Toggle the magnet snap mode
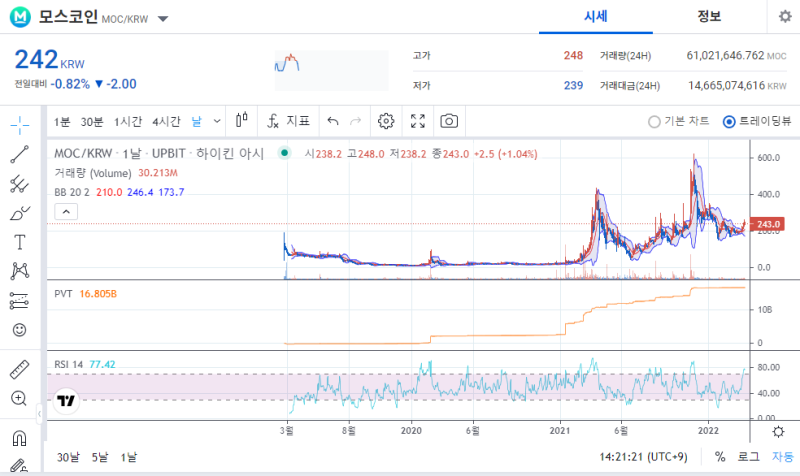 tap(19, 438)
